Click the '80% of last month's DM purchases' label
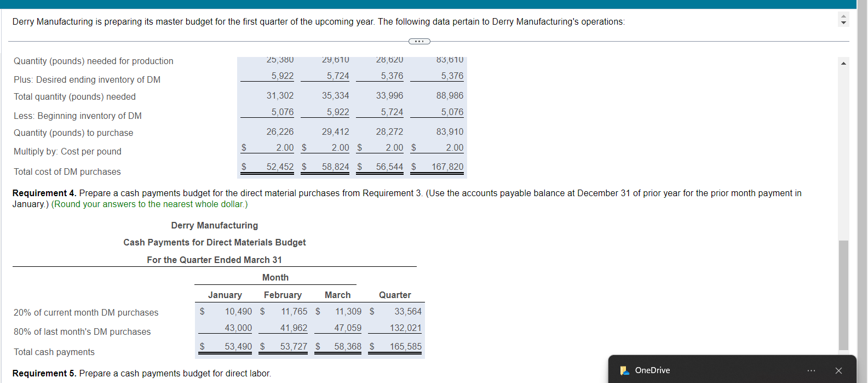 82,331
